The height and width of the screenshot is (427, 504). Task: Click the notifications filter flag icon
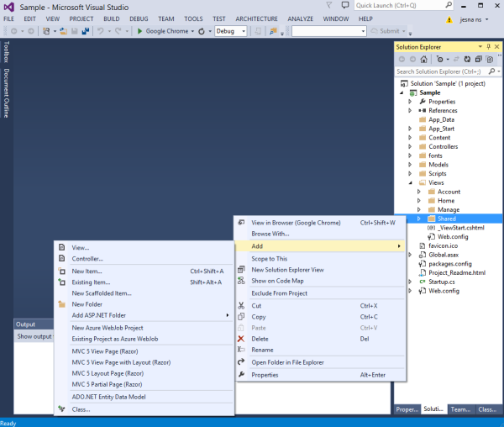point(328,5)
